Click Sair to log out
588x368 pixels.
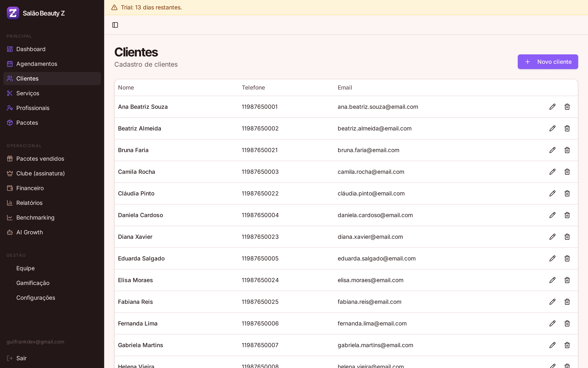[52, 358]
